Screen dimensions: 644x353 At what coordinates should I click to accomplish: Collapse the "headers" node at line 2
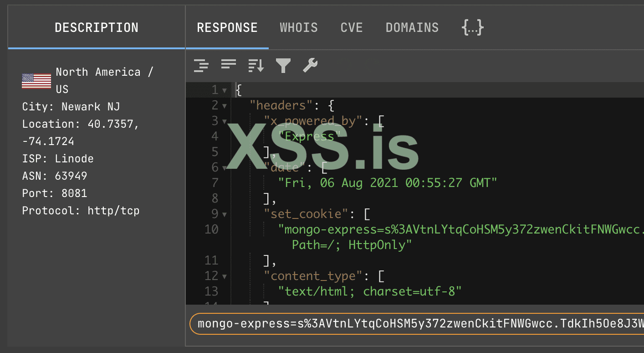[225, 106]
